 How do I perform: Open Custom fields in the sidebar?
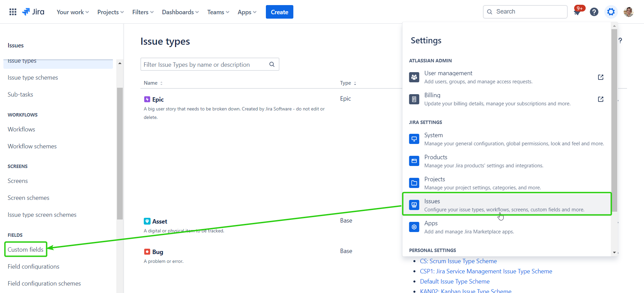click(26, 250)
